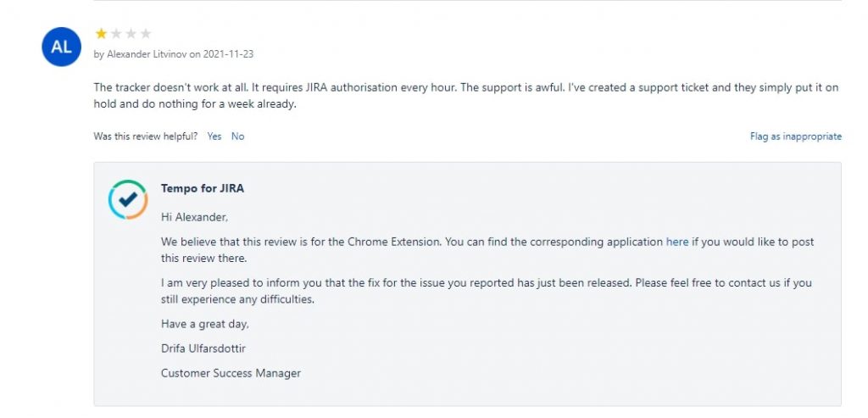Screen dimensions: 868x418
Task: Select the second grey rating star
Action: (x=115, y=34)
